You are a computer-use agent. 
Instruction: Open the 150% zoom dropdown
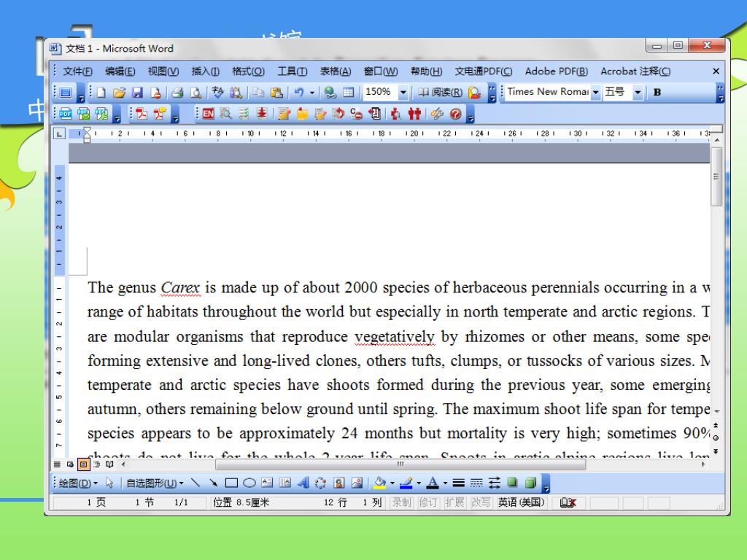(x=403, y=93)
